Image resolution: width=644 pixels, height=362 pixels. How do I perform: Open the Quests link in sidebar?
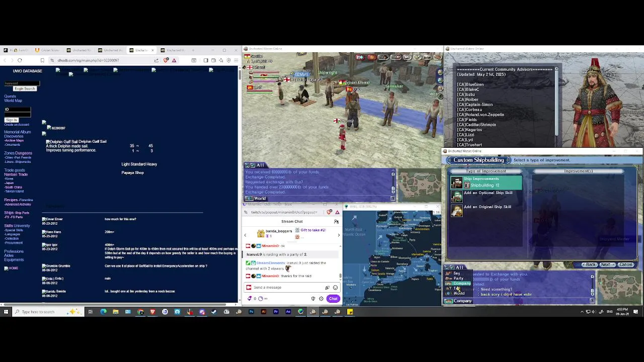tap(10, 97)
